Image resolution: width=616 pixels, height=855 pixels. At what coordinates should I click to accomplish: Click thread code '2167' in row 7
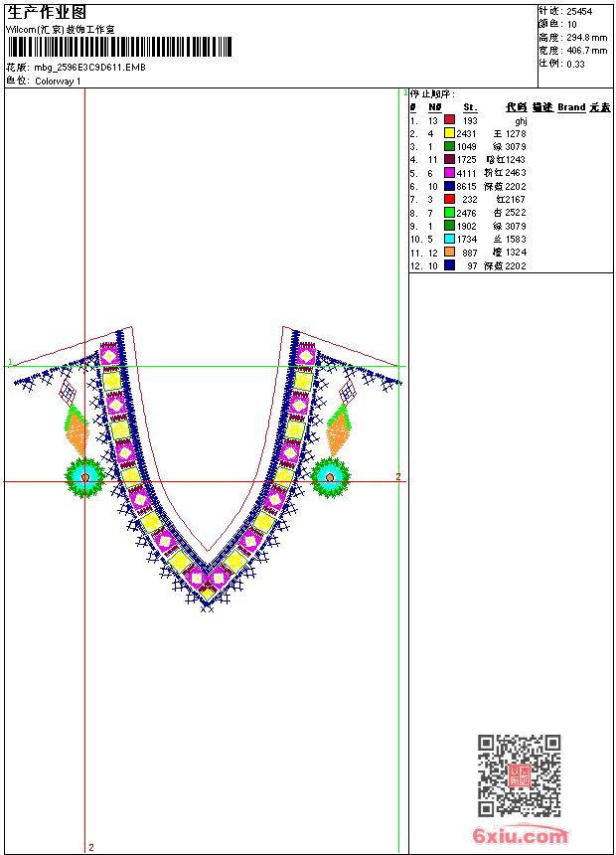point(515,200)
